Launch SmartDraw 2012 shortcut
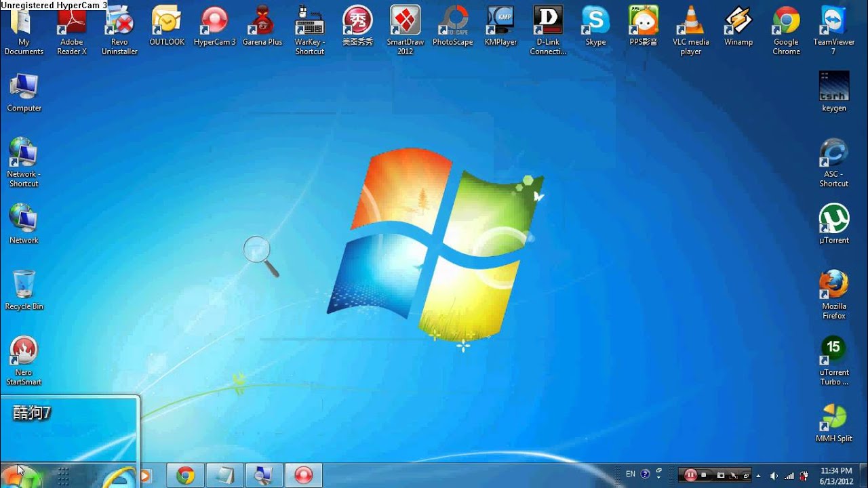 pos(406,30)
